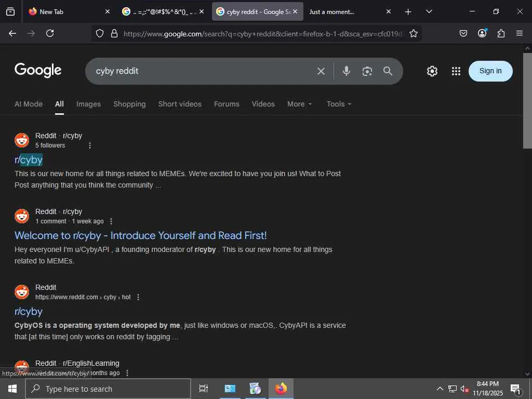The image size is (532, 399).
Task: Close the Just a moment tab
Action: tap(389, 11)
